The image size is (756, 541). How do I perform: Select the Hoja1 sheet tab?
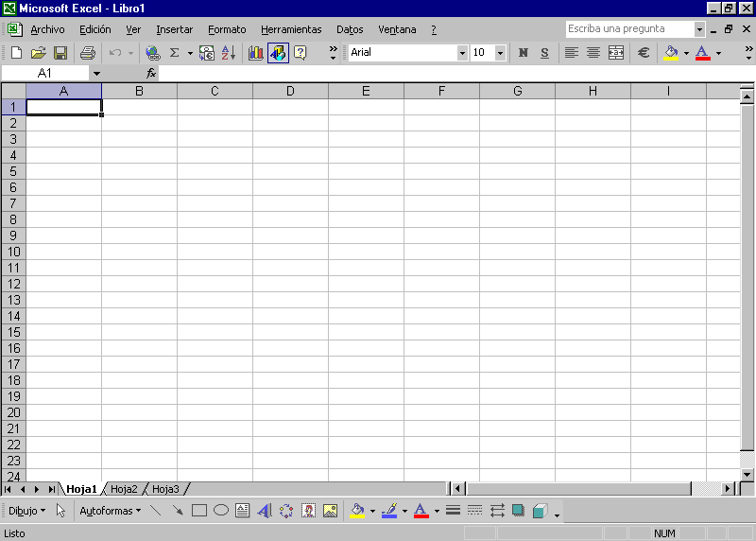click(x=81, y=489)
